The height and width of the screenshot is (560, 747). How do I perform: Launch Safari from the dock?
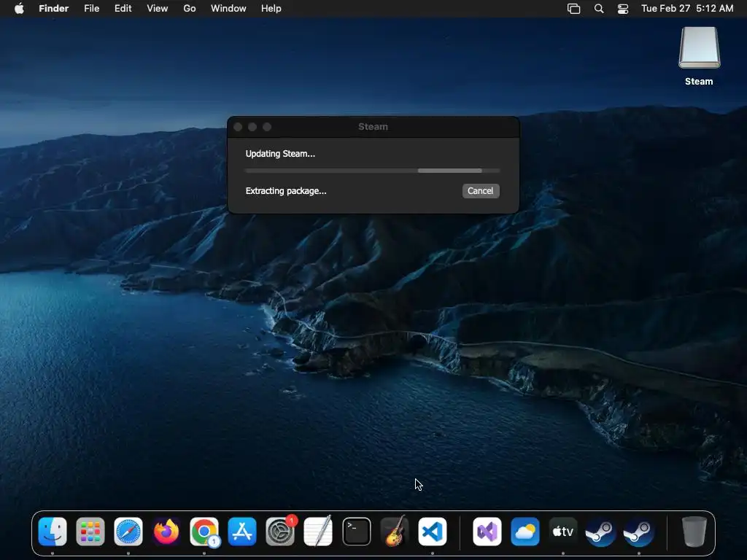[128, 532]
